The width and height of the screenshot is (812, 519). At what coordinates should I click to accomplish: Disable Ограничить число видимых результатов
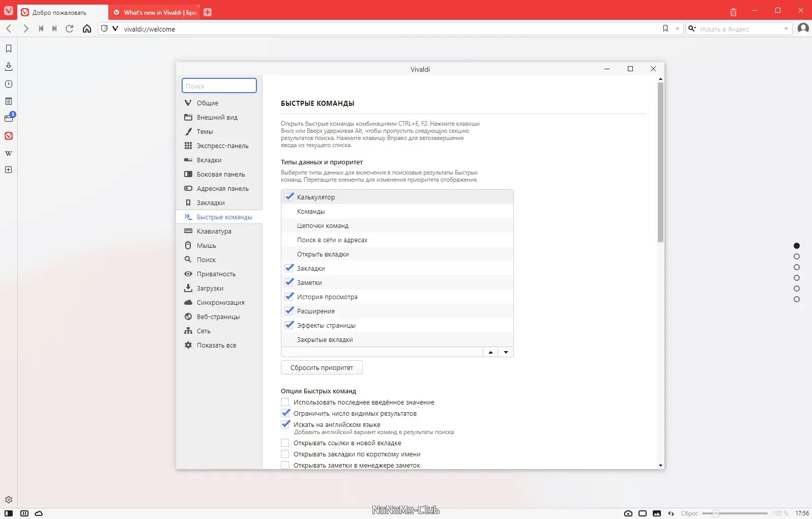(285, 413)
